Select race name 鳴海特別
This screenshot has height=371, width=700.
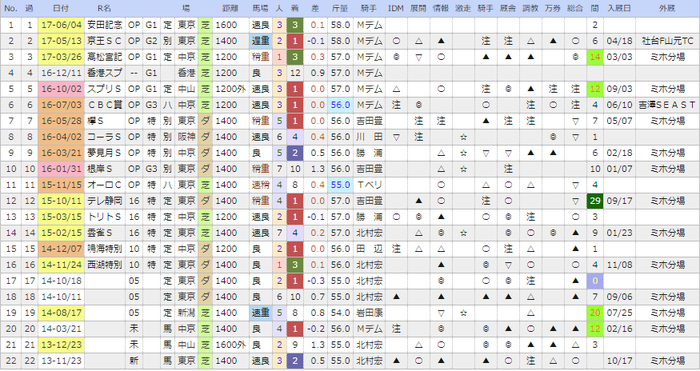pyautogui.click(x=105, y=249)
